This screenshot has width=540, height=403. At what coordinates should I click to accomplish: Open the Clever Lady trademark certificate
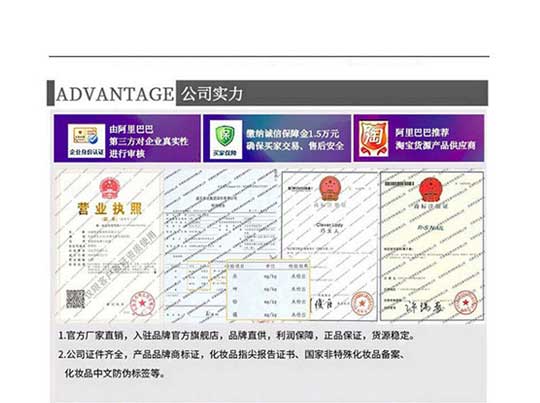[330, 246]
